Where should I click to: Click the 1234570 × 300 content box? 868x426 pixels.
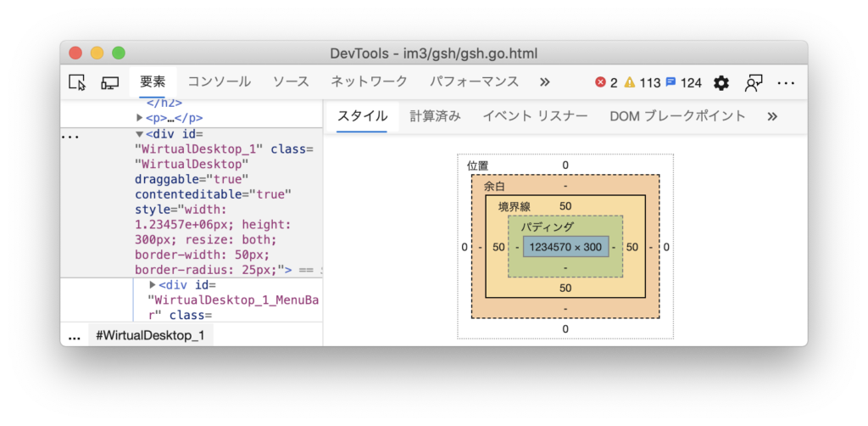(x=565, y=247)
